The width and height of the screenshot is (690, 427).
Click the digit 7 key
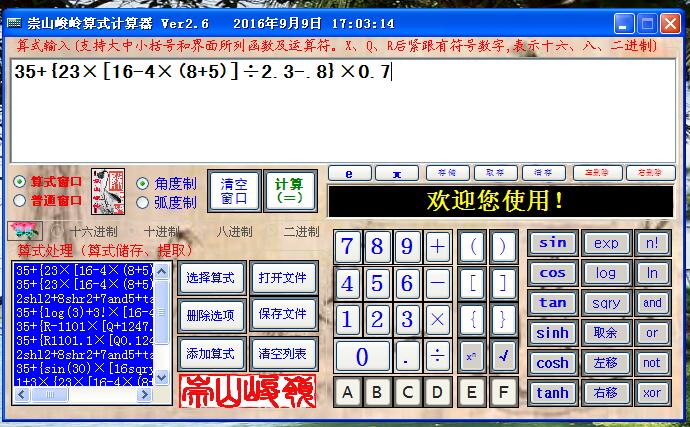coord(347,246)
